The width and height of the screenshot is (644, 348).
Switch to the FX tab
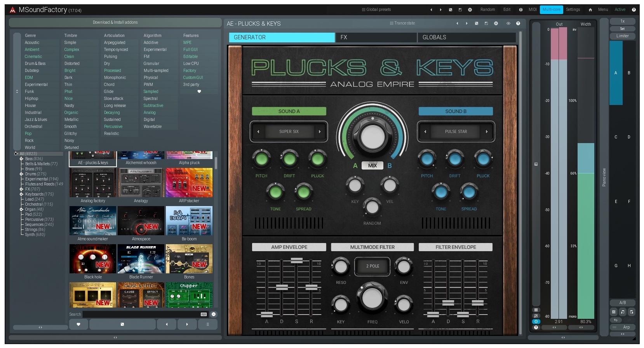pos(376,37)
